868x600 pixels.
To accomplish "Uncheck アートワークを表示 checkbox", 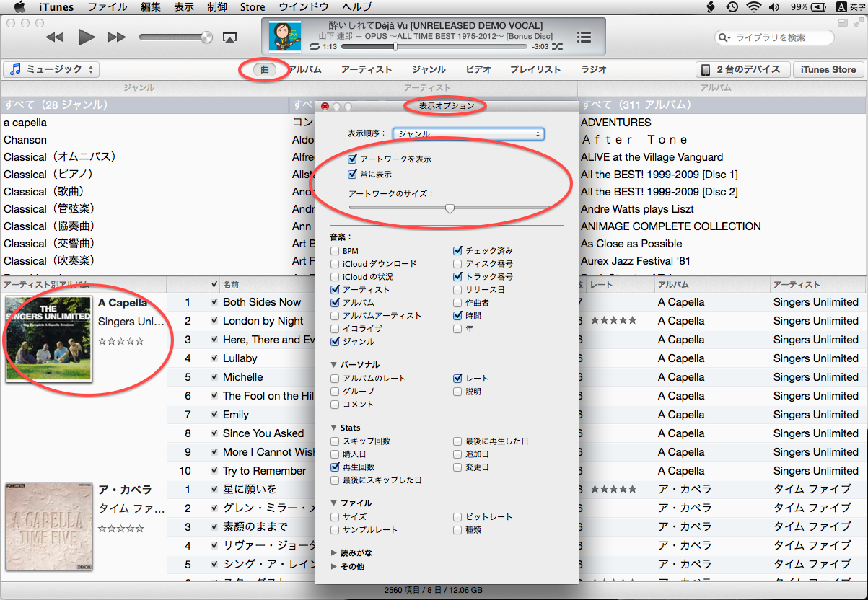I will (x=353, y=159).
